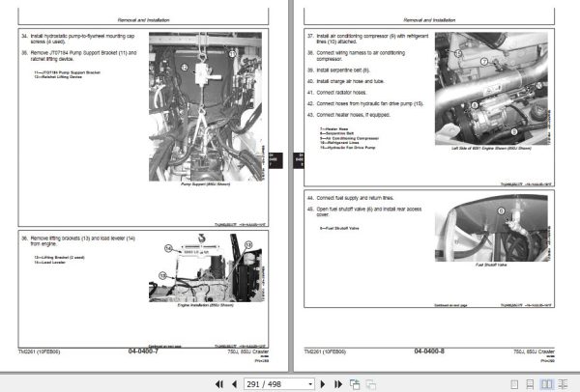Image resolution: width=580 pixels, height=392 pixels.
Task: Go to the previous page
Action: [x=234, y=384]
